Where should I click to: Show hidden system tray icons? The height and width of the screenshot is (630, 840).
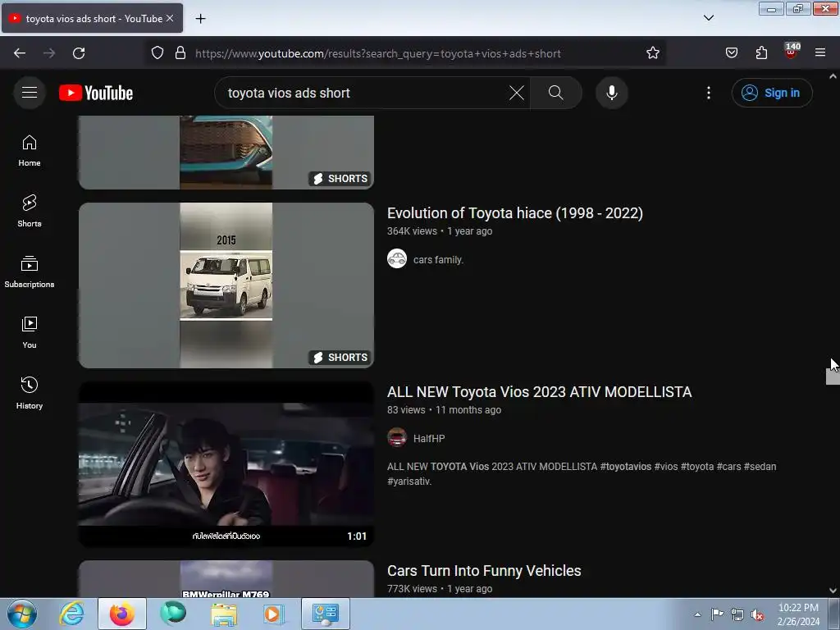(697, 614)
